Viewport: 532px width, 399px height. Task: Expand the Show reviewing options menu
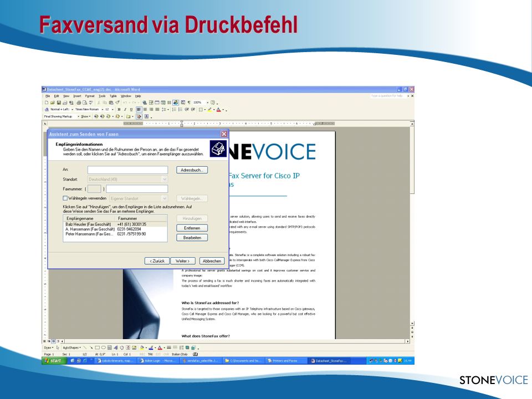[85, 116]
